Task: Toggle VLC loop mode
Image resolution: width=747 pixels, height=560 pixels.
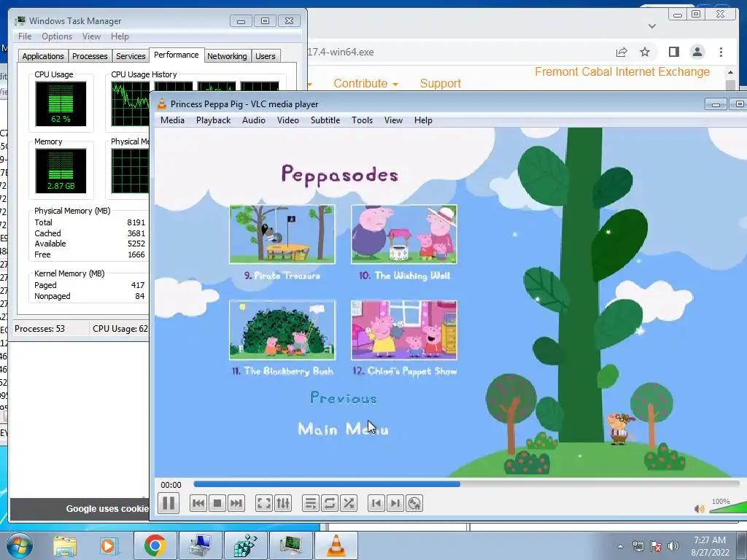Action: 330,503
